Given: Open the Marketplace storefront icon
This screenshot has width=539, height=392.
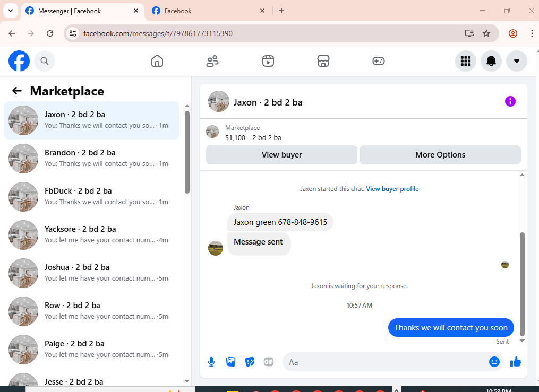Looking at the screenshot, I should coord(323,61).
